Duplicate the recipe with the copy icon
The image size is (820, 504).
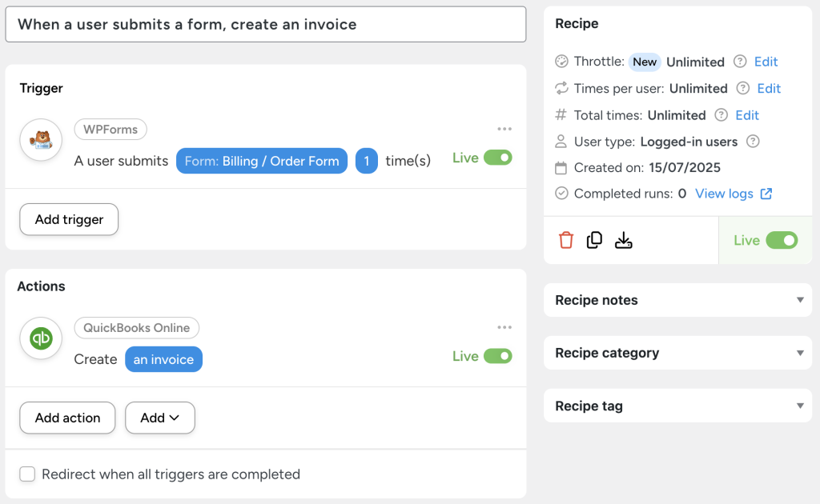coord(594,239)
